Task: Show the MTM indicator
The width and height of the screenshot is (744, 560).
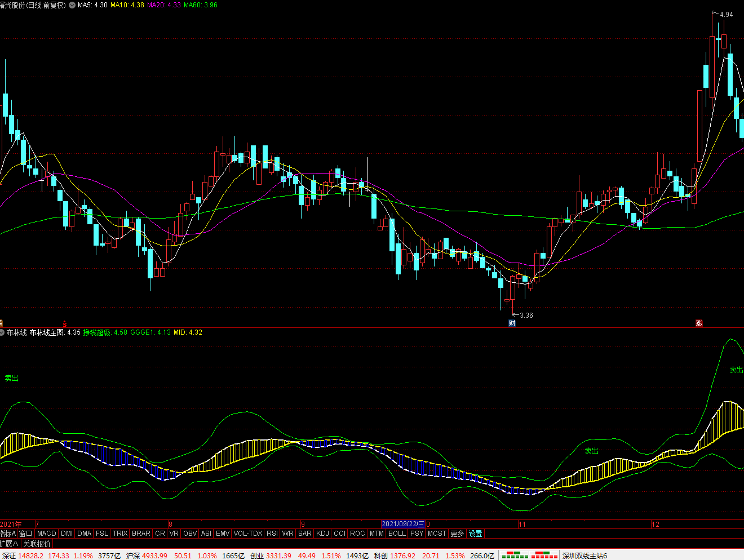Action: [x=377, y=534]
